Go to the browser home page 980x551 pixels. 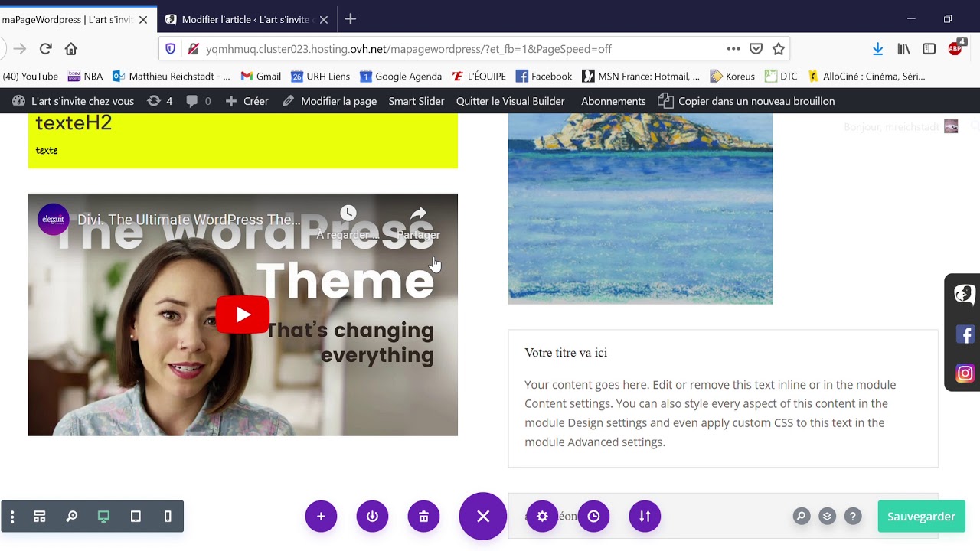tap(71, 49)
